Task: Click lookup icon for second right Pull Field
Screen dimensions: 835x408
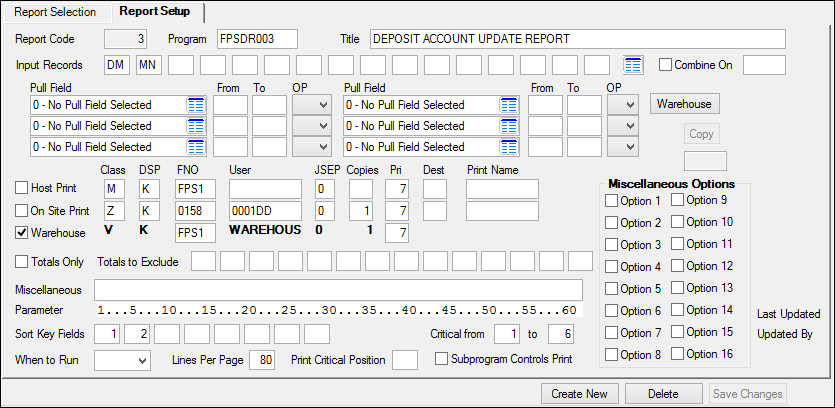Action: pyautogui.click(x=509, y=126)
